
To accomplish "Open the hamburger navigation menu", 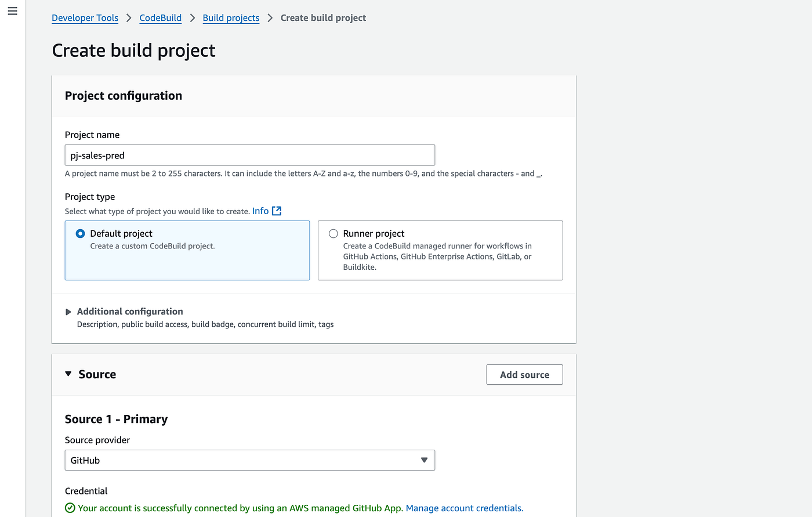I will 13,11.
